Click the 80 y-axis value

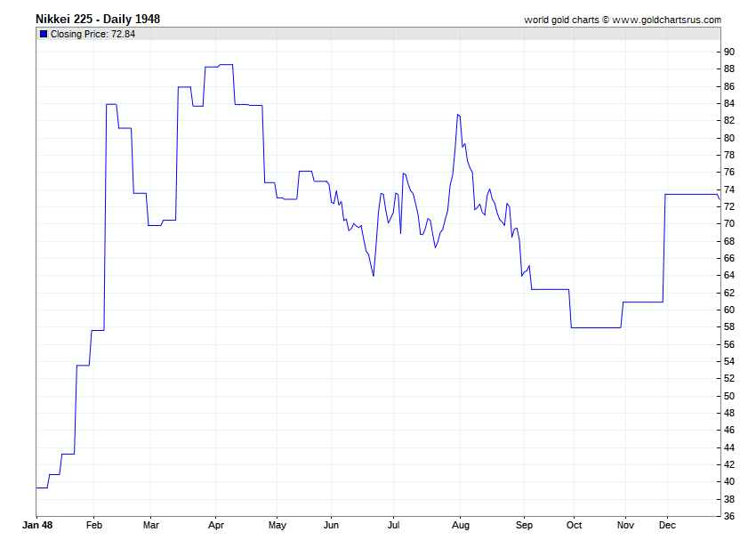point(729,138)
